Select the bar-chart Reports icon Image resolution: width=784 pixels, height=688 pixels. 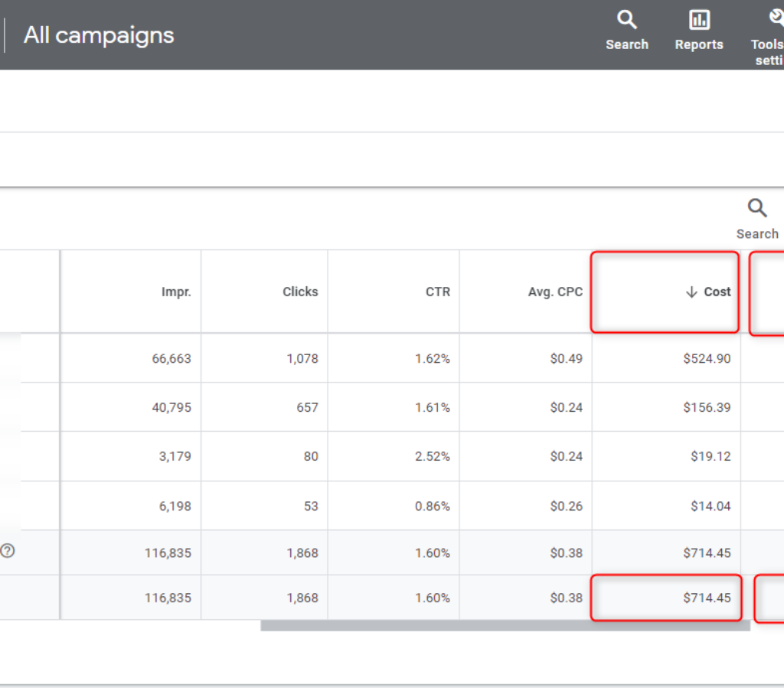698,19
